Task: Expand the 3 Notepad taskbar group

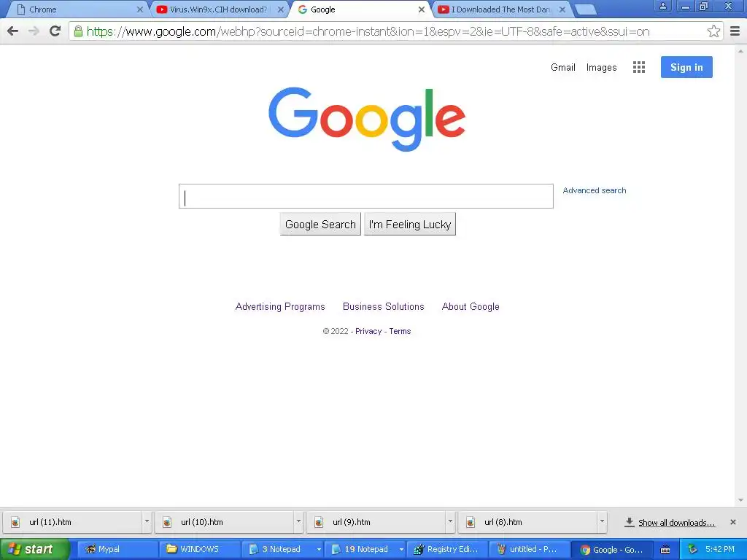Action: click(318, 550)
